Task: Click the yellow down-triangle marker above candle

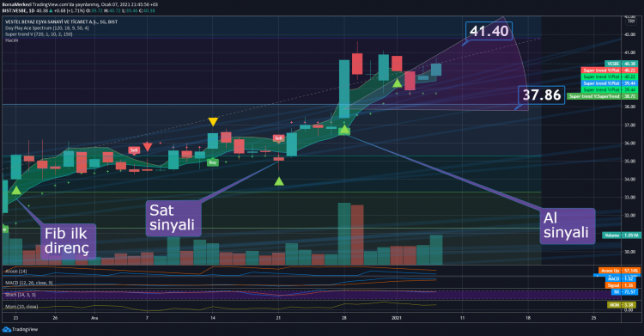Action: [x=213, y=122]
